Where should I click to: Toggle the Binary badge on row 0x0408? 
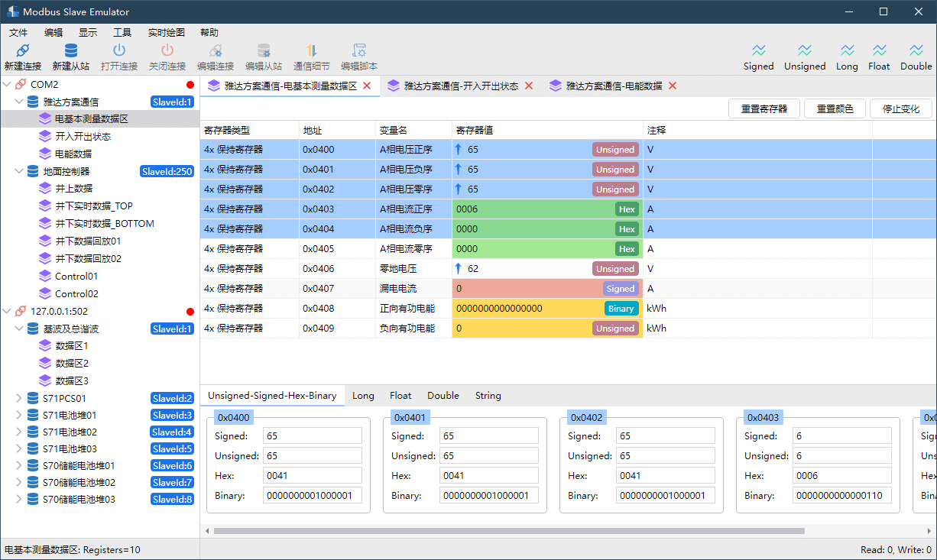tap(621, 309)
